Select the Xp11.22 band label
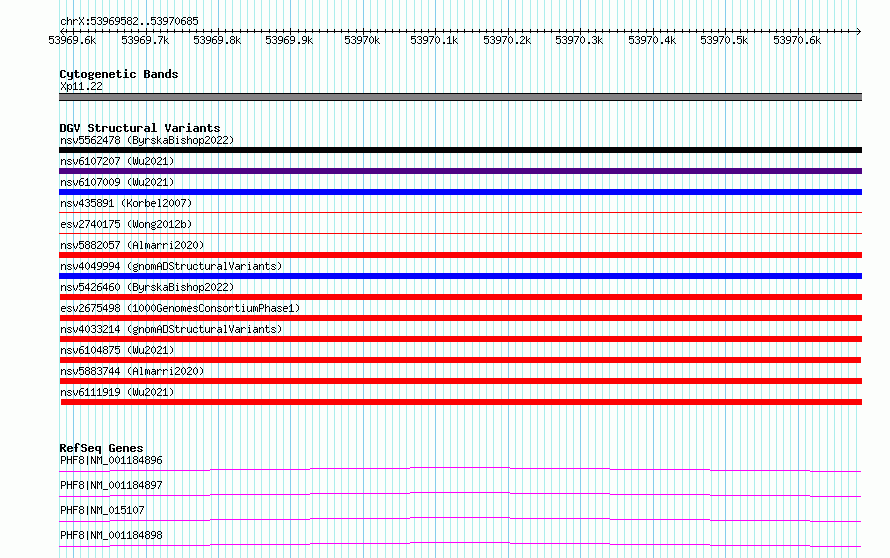The height and width of the screenshot is (558, 890). (x=81, y=86)
